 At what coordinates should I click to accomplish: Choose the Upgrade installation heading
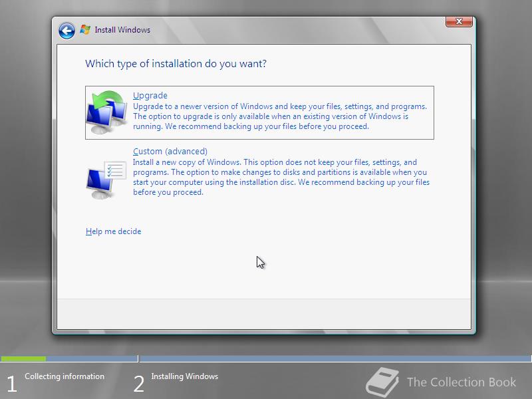click(150, 95)
